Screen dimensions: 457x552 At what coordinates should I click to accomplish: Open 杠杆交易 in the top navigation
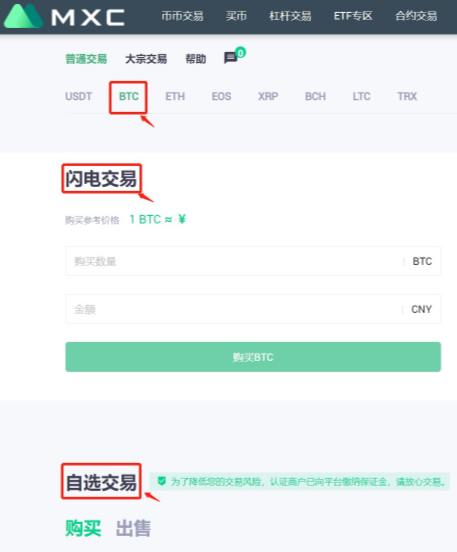point(290,16)
